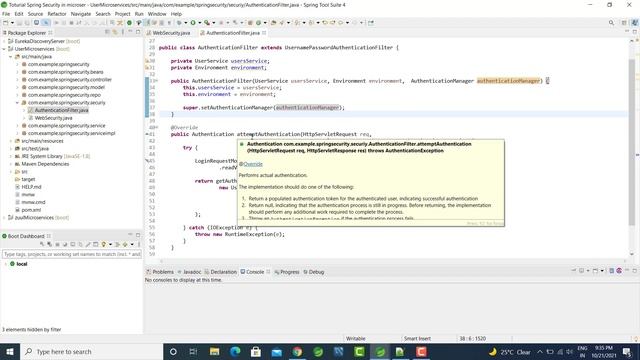Click the pin editor icon at toolbar end
This screenshot has width=640, height=360.
tap(371, 23)
